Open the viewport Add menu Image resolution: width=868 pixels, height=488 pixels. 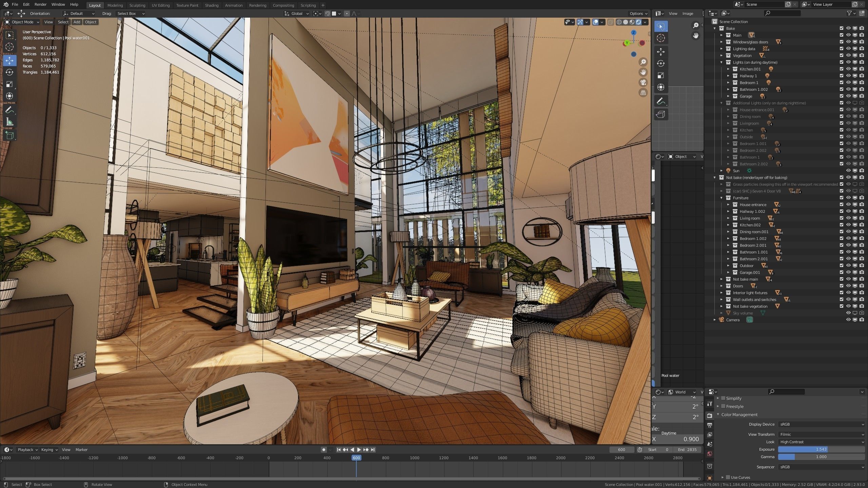(x=77, y=22)
